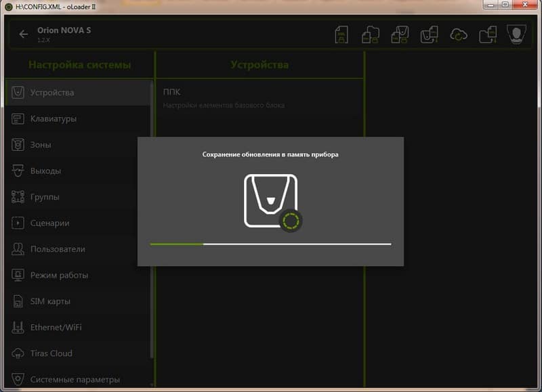Image resolution: width=542 pixels, height=392 pixels.
Task: Click the device and XML file padlock icon
Action: coord(400,35)
